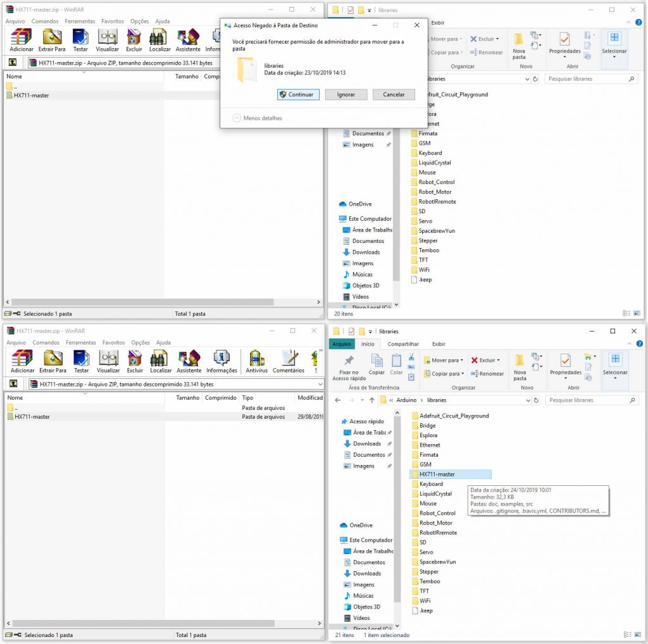The width and height of the screenshot is (648, 644).
Task: Go up one level in WinRAR window with Tipo column
Action: click(x=13, y=384)
